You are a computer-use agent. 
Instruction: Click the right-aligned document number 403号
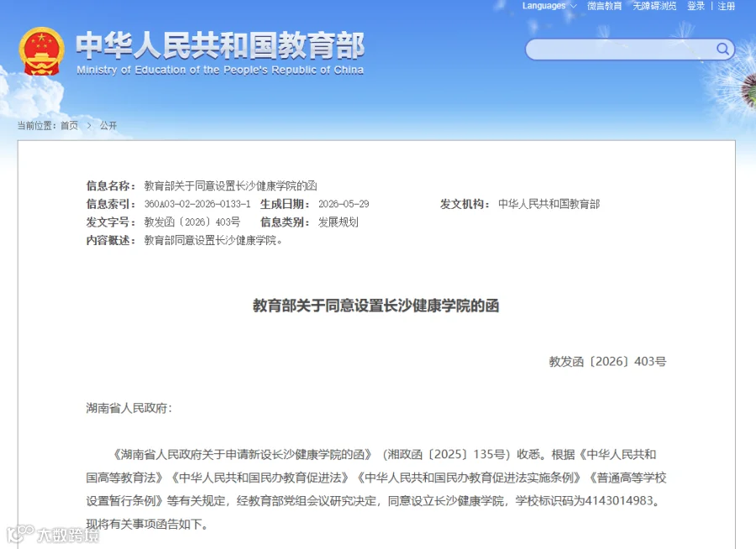[x=607, y=362]
